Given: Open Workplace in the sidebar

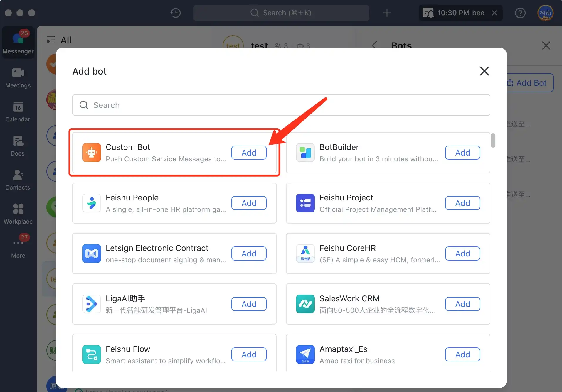Looking at the screenshot, I should [x=18, y=214].
